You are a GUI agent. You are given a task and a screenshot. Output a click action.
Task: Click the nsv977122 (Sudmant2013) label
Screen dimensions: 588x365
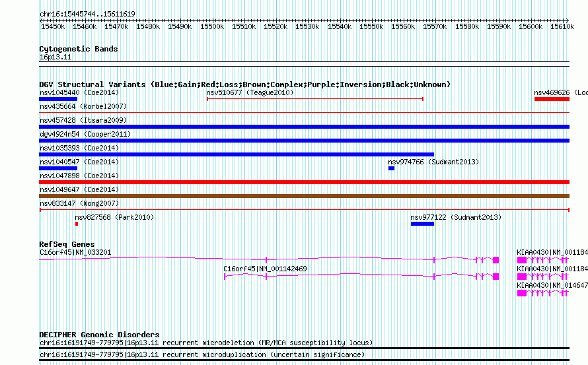(x=456, y=217)
